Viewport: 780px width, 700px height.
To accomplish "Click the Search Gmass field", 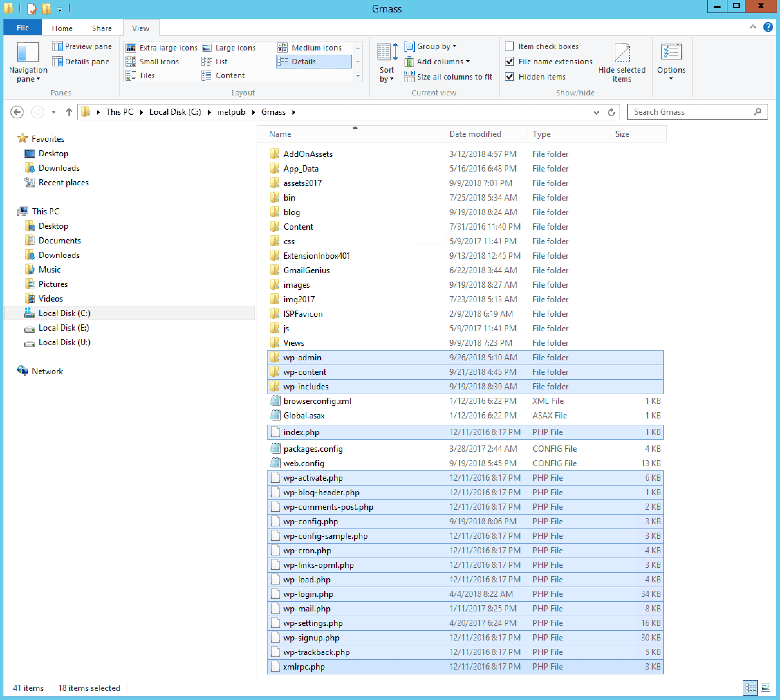I will click(690, 112).
